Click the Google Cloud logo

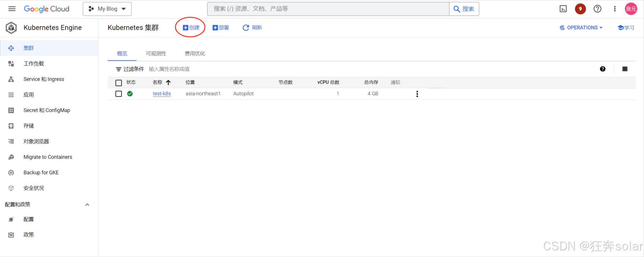click(46, 9)
